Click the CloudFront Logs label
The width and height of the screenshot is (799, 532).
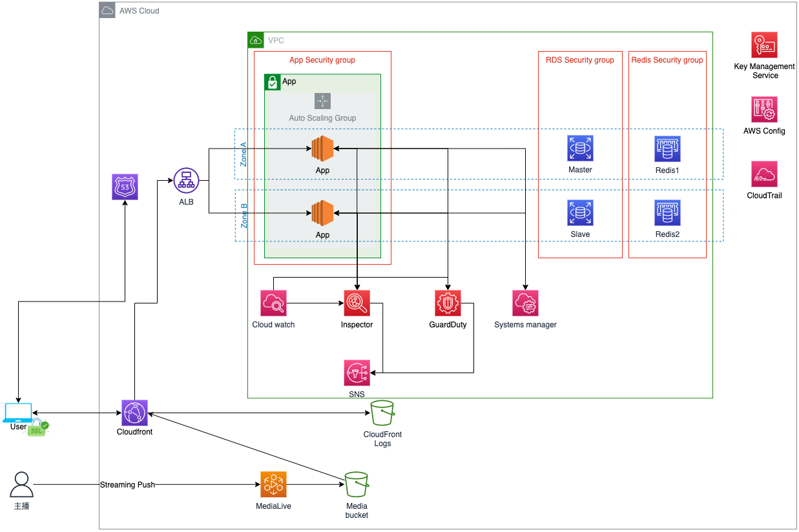[x=382, y=439]
